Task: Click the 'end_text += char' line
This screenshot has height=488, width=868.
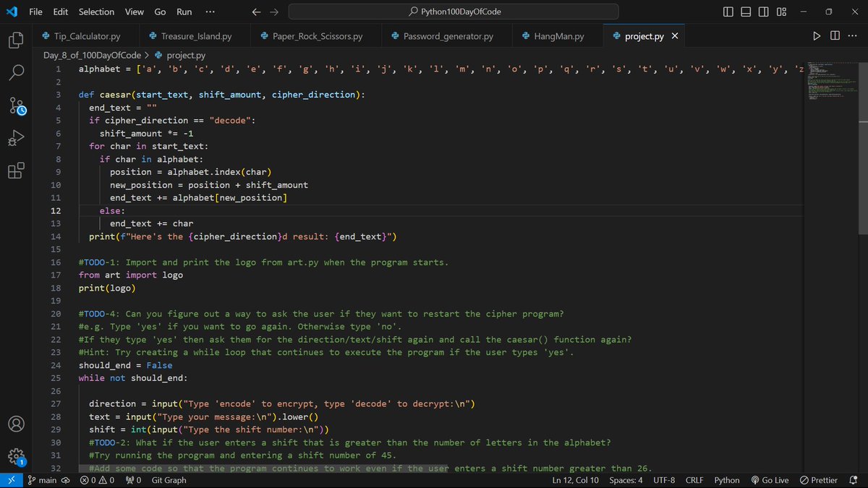Action: coord(152,223)
